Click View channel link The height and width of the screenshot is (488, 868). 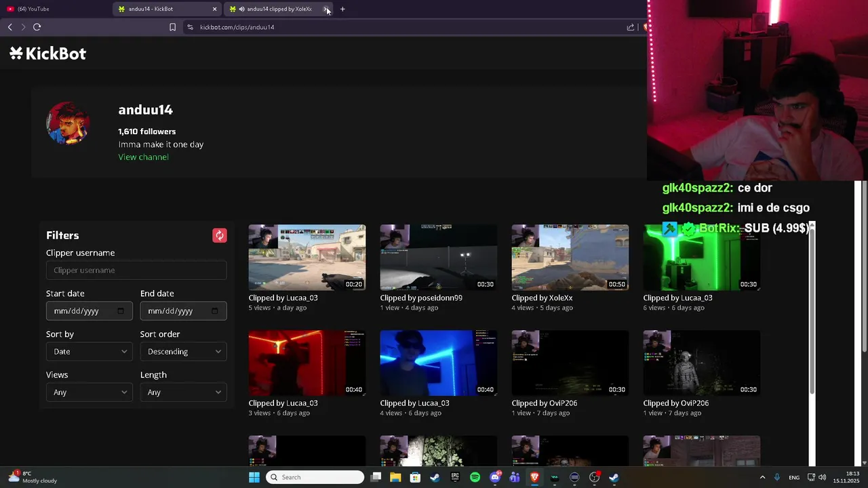[143, 157]
